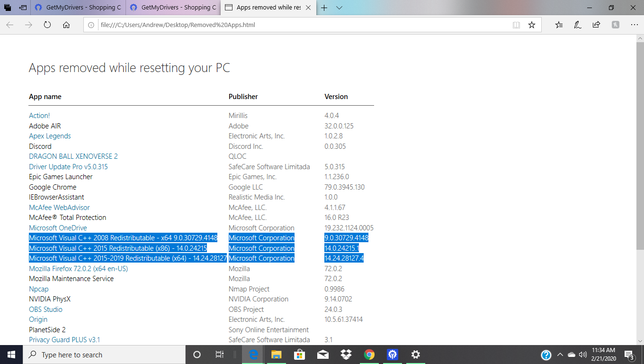Viewport: 644px width, 364px height.
Task: Click the Discord app name
Action: pyautogui.click(x=40, y=146)
